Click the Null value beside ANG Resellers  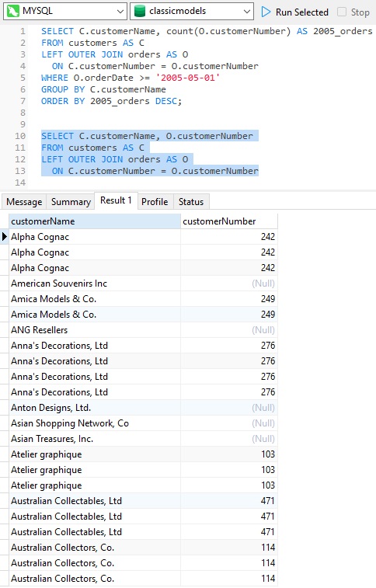click(x=263, y=330)
